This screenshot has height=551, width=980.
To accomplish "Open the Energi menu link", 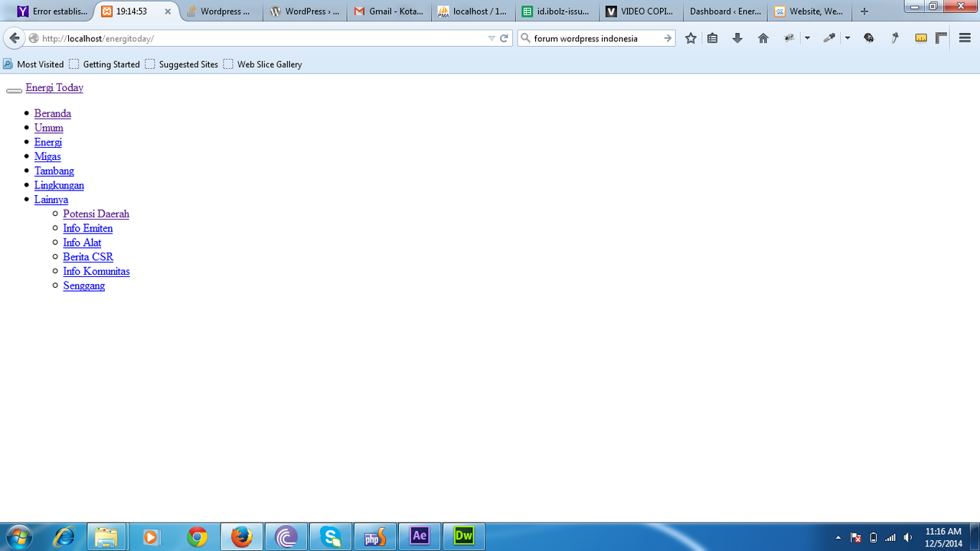I will click(48, 142).
